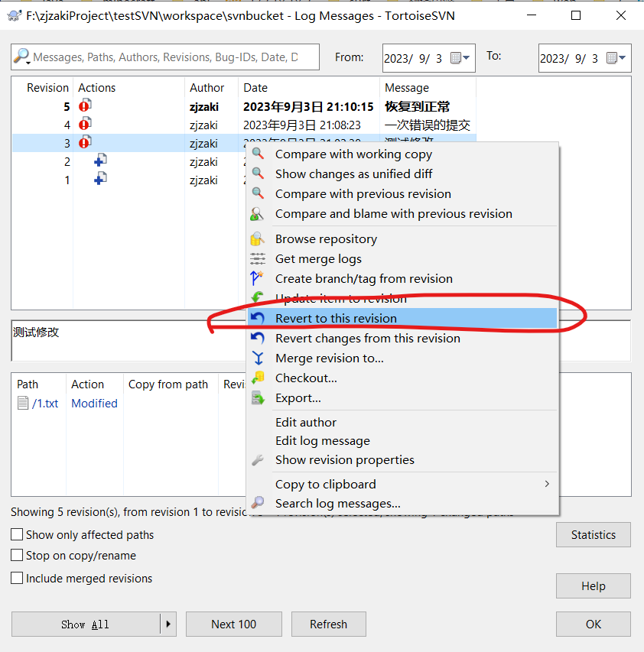
Task: Expand the Show All button arrow
Action: 168,624
